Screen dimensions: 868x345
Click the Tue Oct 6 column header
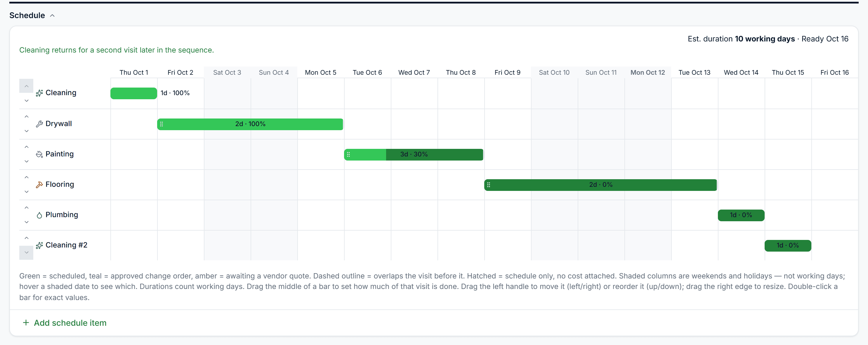pos(367,72)
